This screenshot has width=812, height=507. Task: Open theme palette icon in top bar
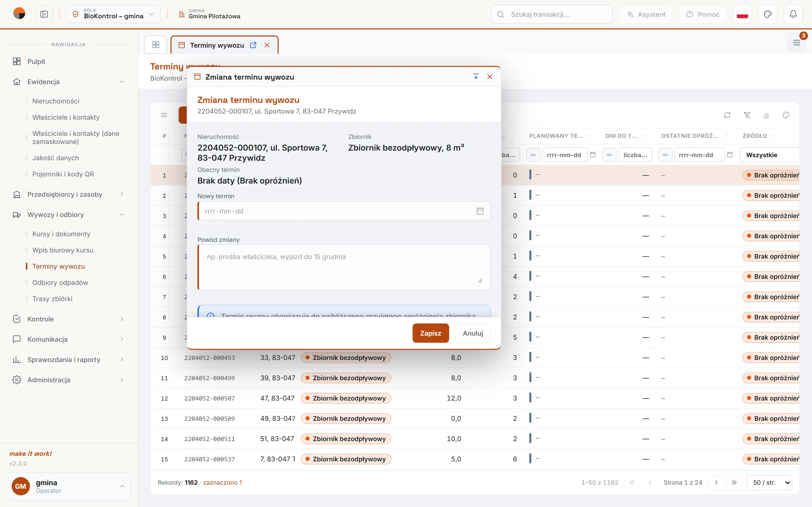[768, 14]
